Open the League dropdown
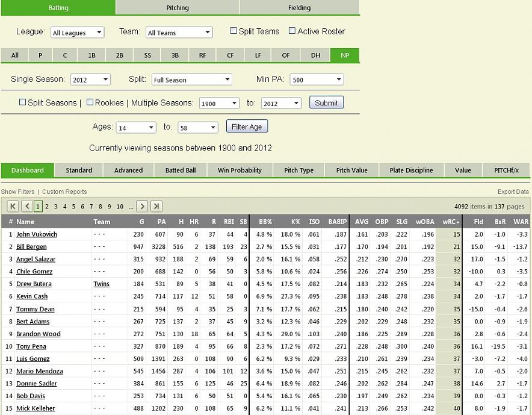532x415 pixels. coord(78,33)
